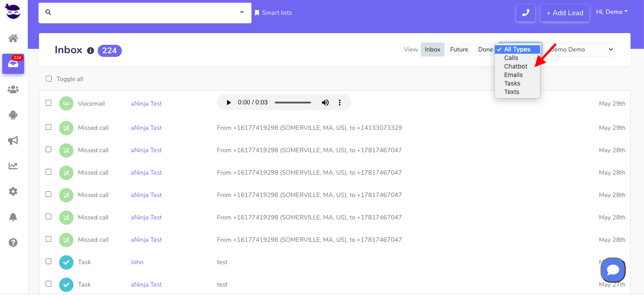Click the Android robot icon in sidebar

click(13, 115)
